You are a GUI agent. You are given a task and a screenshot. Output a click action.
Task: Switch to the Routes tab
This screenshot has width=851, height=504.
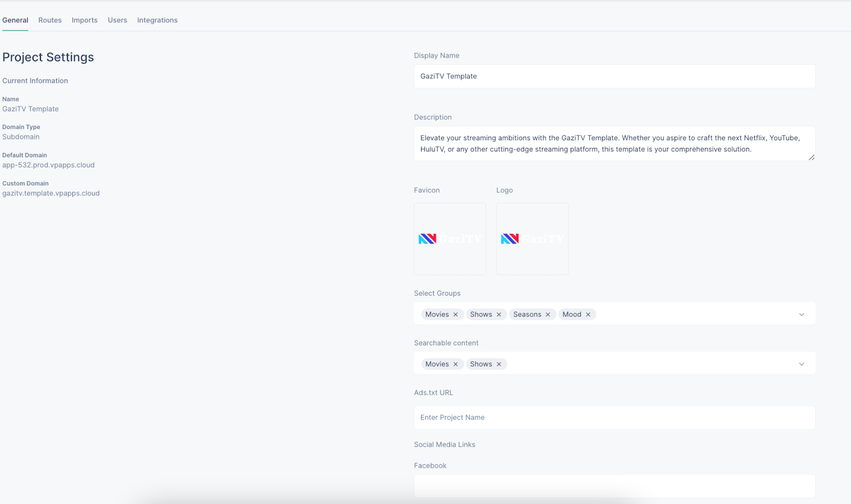point(50,20)
